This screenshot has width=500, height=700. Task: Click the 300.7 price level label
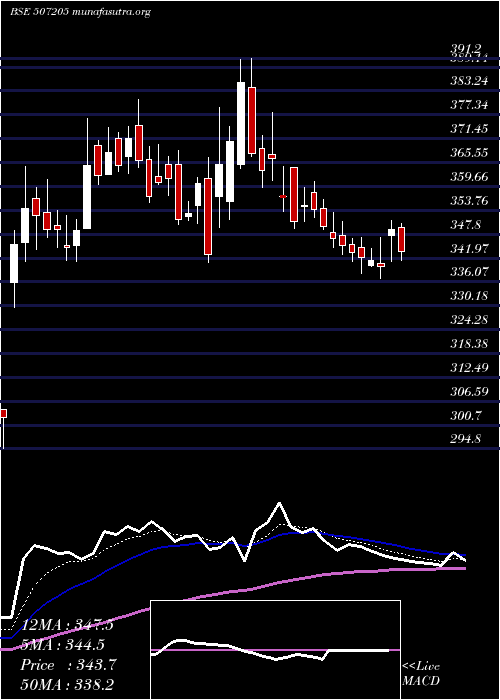(467, 416)
